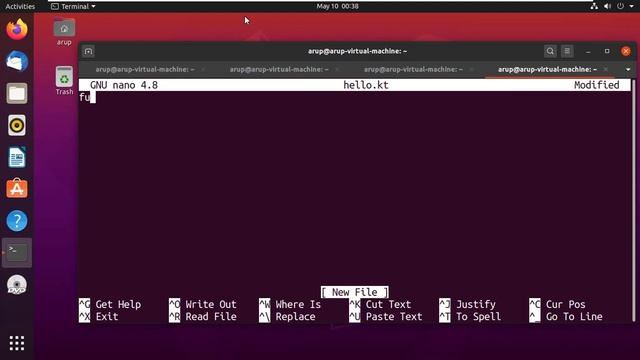Click the Cut Text shortcut label

pyautogui.click(x=388, y=304)
